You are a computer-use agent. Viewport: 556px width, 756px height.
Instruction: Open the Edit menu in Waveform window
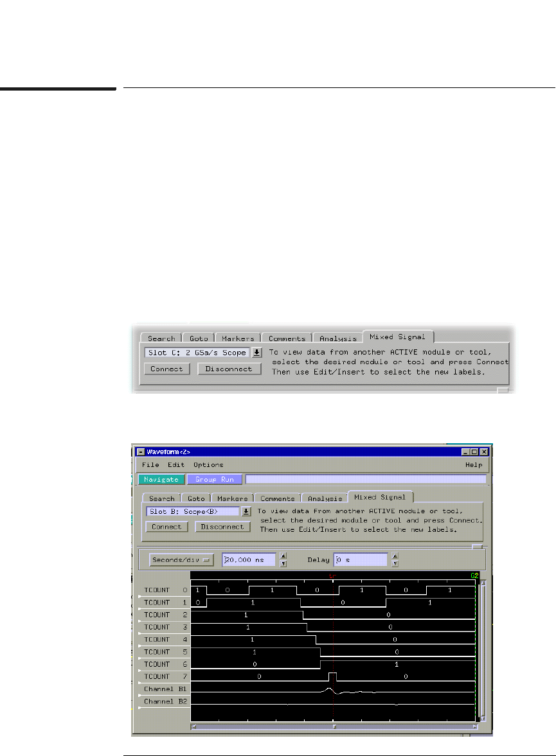pos(176,465)
